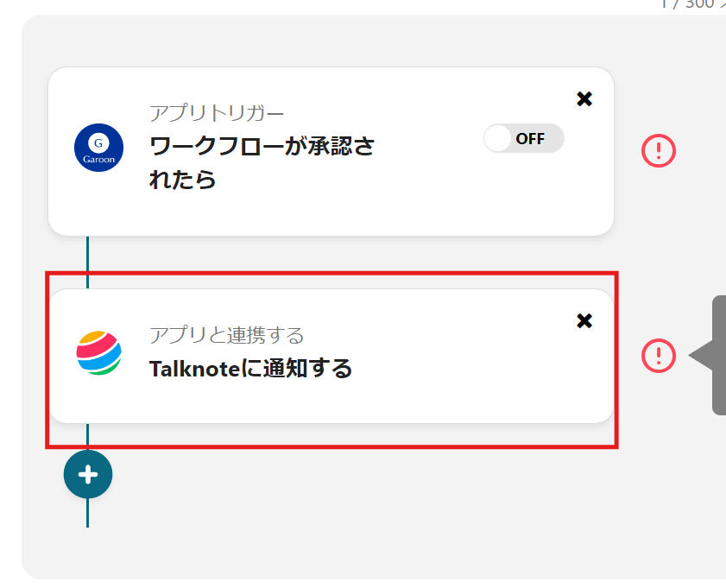Click the Garoon app icon

[x=98, y=148]
